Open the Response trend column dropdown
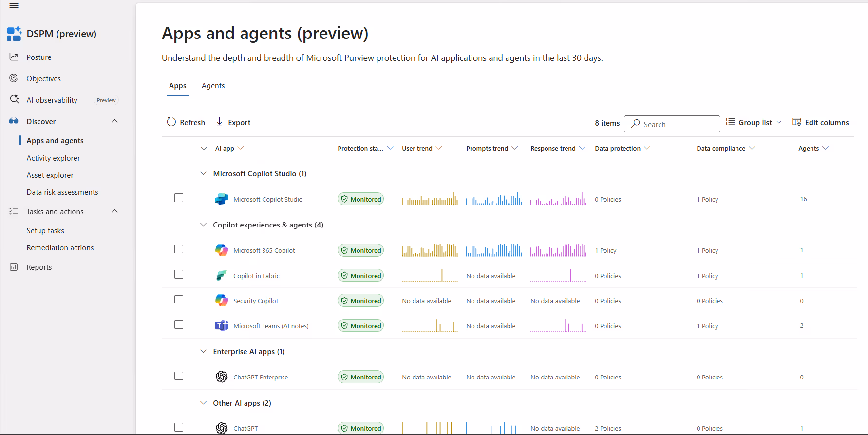 point(582,148)
